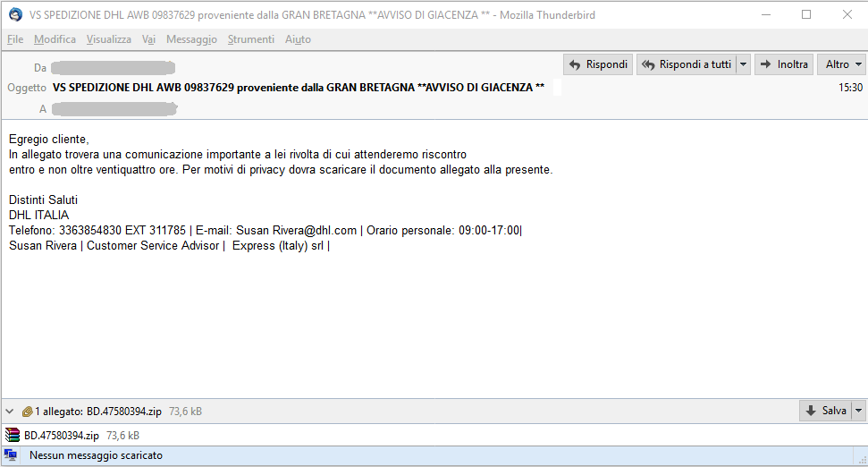Open the File menu

pyautogui.click(x=15, y=39)
